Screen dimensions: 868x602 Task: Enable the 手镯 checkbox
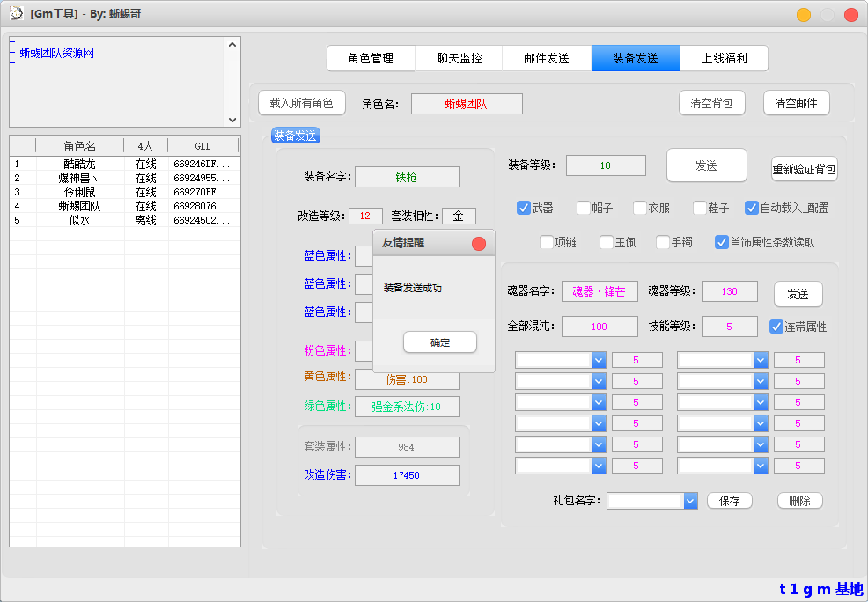[663, 242]
